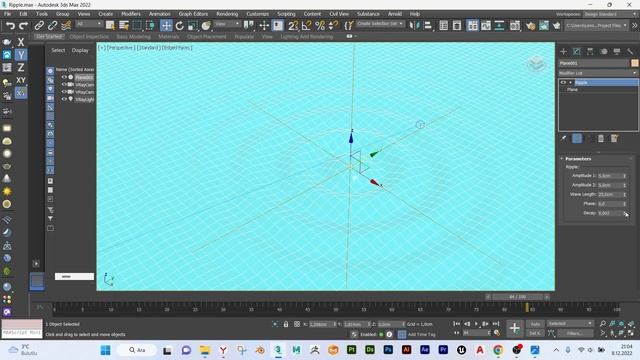
Task: Open Create Selection Set dropdown
Action: (380, 24)
